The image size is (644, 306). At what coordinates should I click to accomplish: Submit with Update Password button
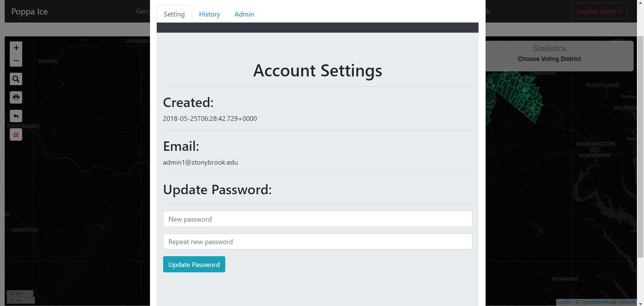pos(194,264)
